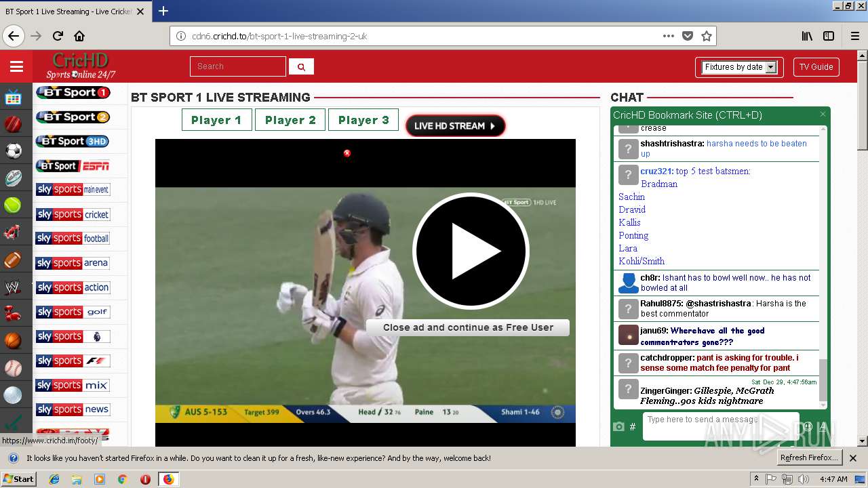Screen dimensions: 868x488
Task: Click the volume speaker tray icon
Action: click(x=803, y=479)
